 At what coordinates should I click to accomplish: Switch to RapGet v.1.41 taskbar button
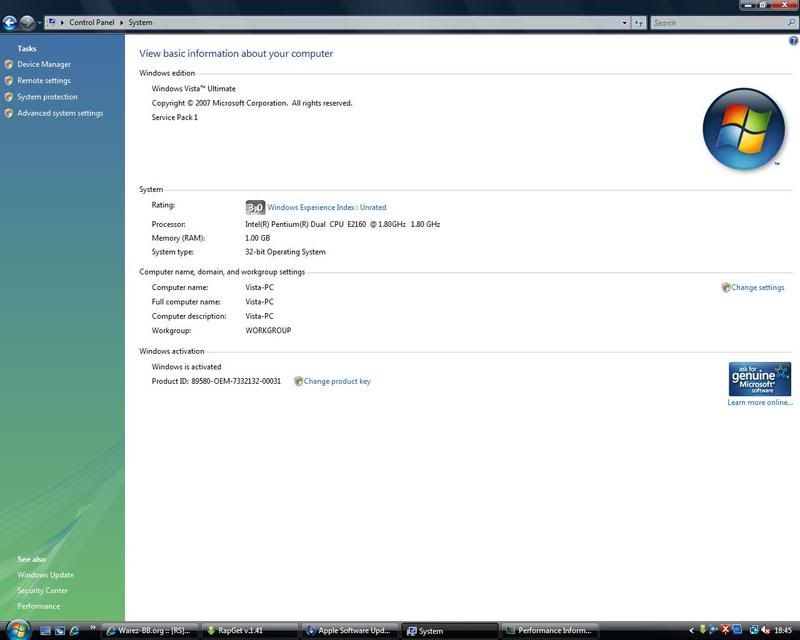tap(249, 631)
